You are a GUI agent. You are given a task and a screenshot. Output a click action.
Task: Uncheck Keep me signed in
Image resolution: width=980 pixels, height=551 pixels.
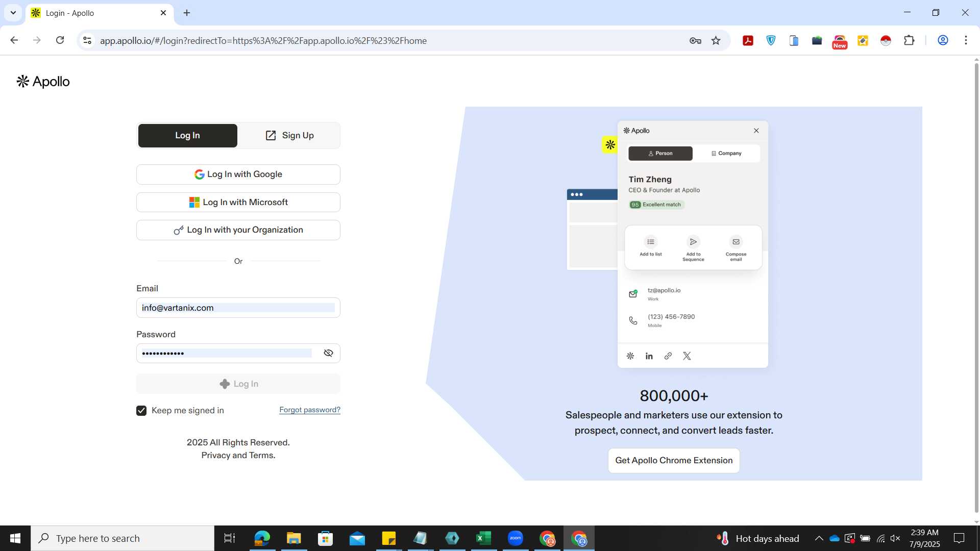tap(141, 411)
